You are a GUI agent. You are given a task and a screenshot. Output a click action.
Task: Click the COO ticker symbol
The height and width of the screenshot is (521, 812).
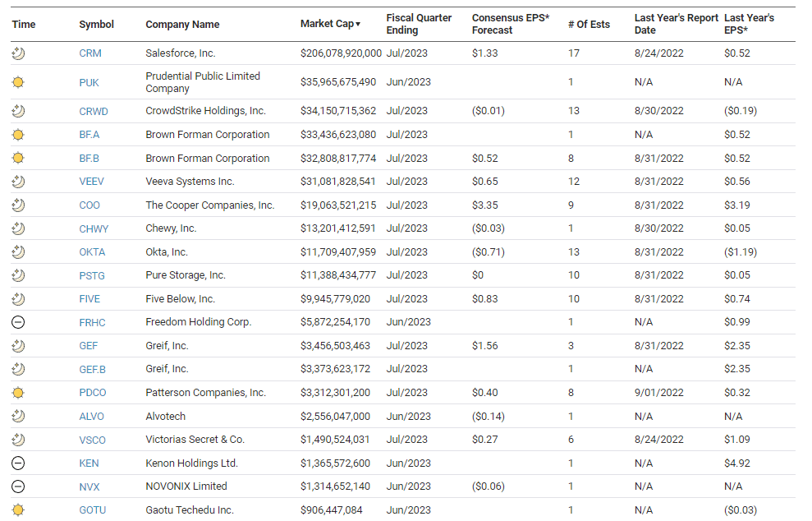pyautogui.click(x=89, y=205)
